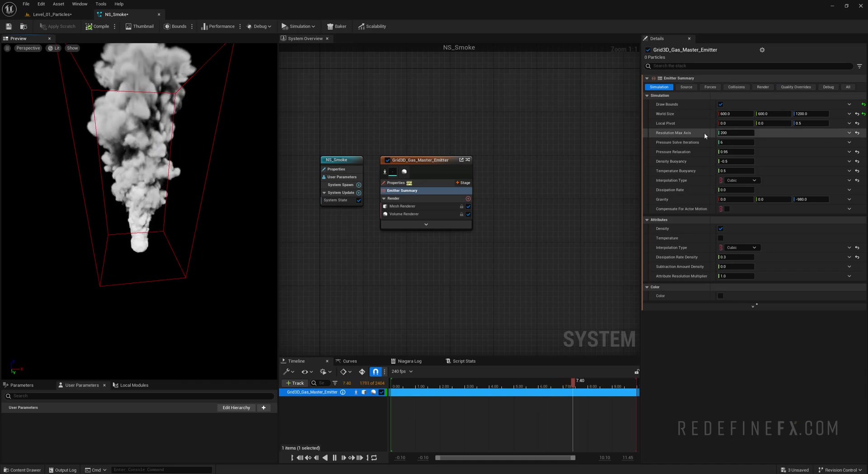The width and height of the screenshot is (868, 474).
Task: Click the Edit Hierarchy button
Action: coord(236,408)
